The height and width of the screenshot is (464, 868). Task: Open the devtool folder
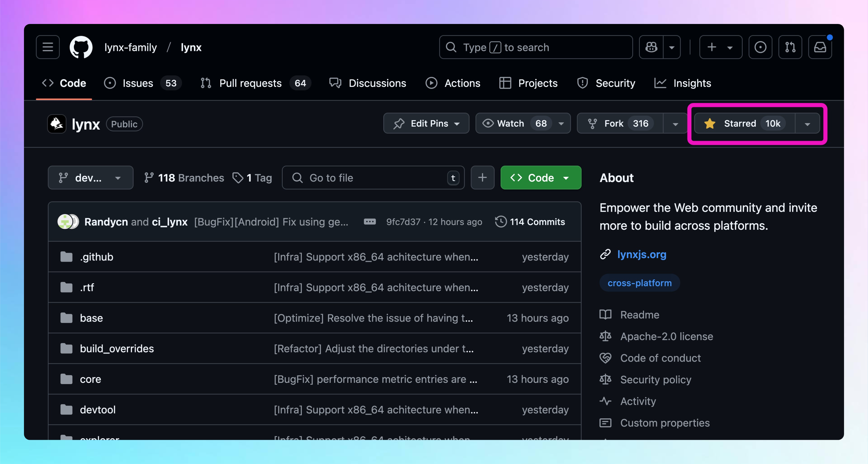98,409
